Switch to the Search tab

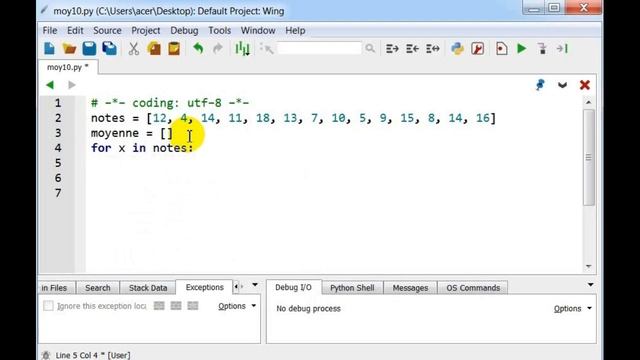click(x=98, y=288)
